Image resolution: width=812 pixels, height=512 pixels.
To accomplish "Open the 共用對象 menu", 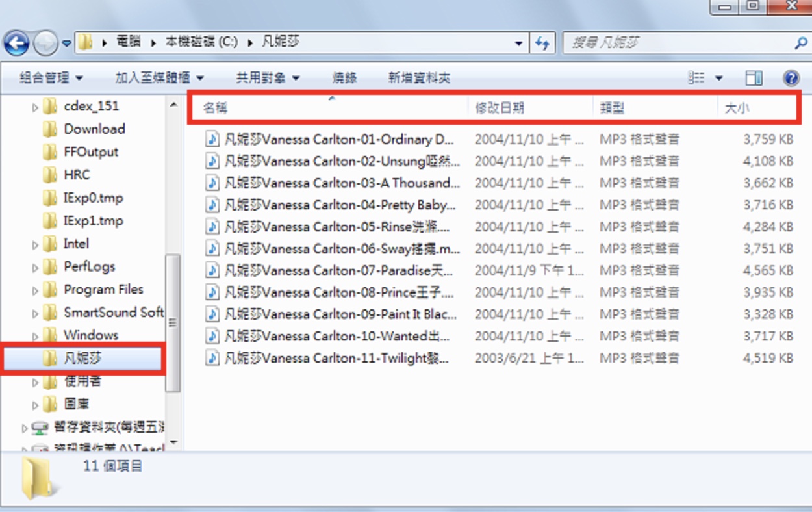I will pyautogui.click(x=268, y=78).
